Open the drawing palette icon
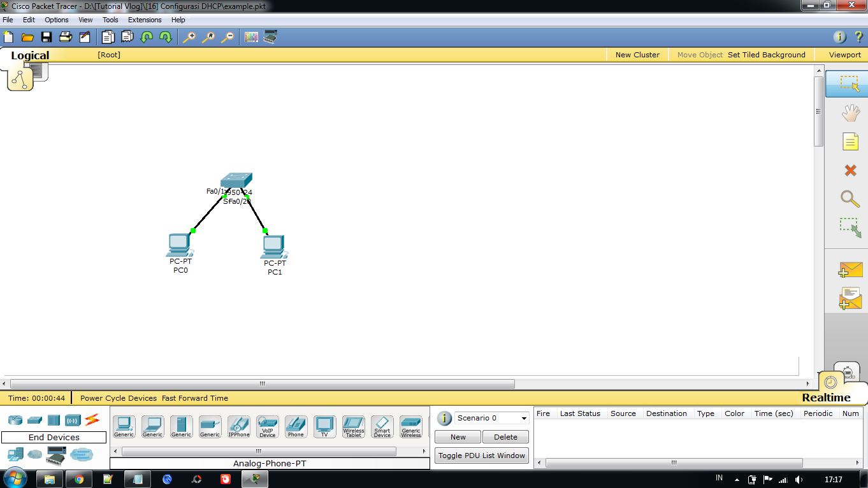Image resolution: width=868 pixels, height=488 pixels. (x=251, y=37)
